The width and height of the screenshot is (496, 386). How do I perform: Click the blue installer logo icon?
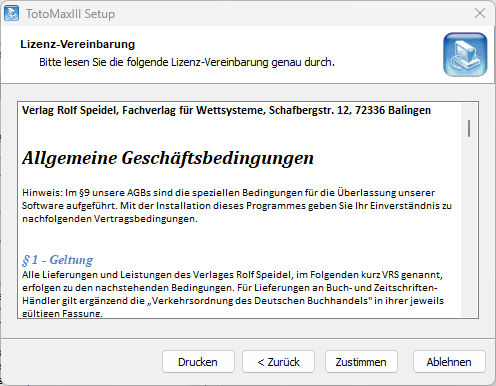[x=465, y=54]
